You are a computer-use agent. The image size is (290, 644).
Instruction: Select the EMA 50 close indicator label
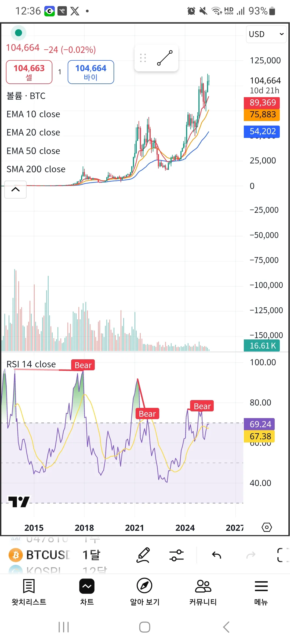(33, 151)
